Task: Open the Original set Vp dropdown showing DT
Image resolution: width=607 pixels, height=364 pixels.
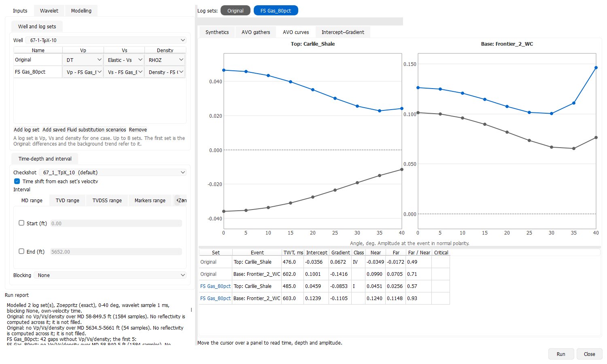Action: 84,60
